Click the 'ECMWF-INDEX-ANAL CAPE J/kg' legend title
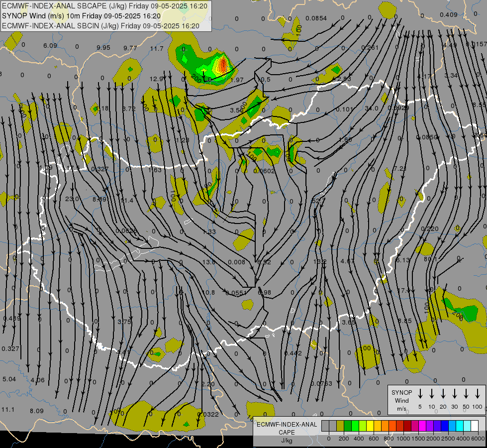This screenshot has height=448, width=487. point(287,433)
